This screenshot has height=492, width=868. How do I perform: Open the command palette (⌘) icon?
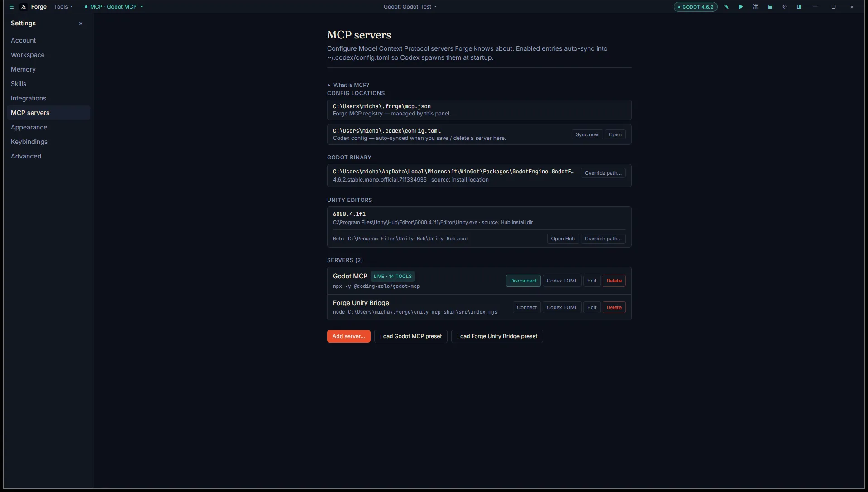click(x=756, y=7)
